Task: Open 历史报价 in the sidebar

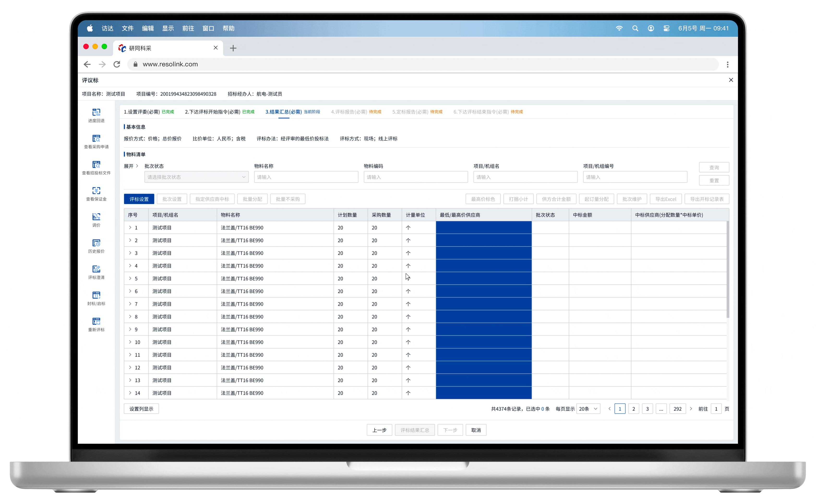Action: (x=96, y=246)
